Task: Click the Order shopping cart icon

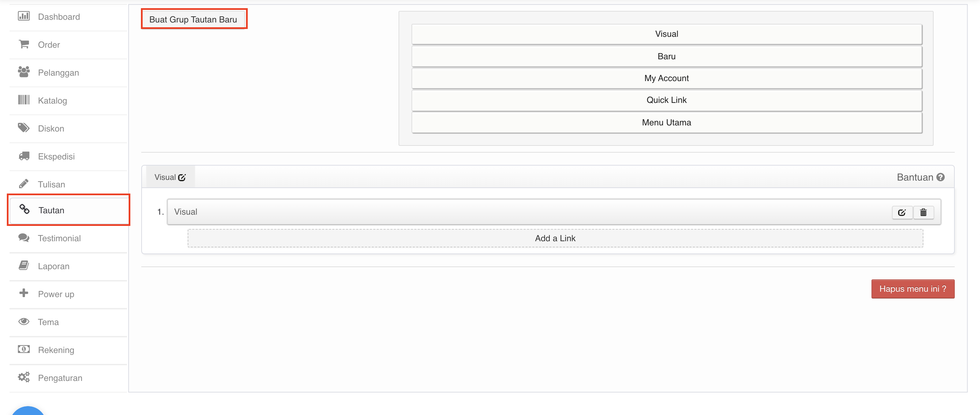Action: [24, 44]
